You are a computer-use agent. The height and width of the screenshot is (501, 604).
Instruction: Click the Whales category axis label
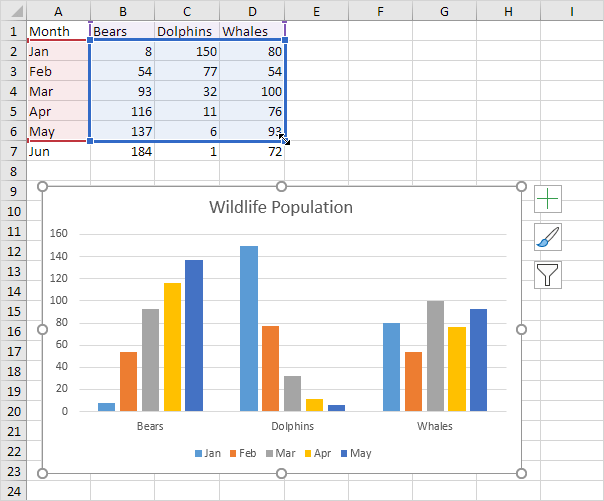(433, 426)
